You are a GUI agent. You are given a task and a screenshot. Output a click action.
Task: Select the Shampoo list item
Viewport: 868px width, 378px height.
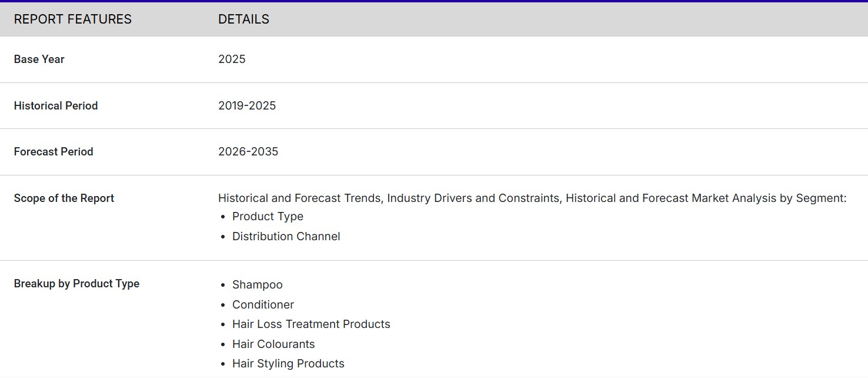[257, 285]
